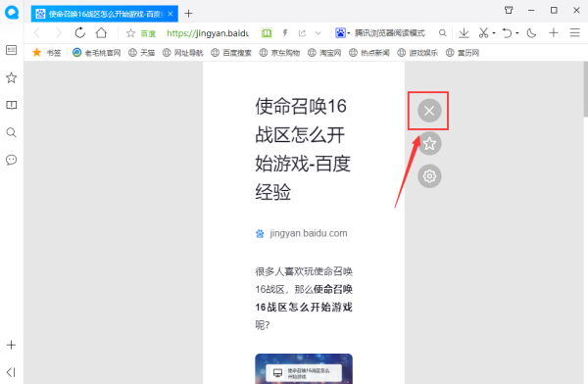This screenshot has width=588, height=384.
Task: Click the undo close tab icon
Action: coord(507,33)
